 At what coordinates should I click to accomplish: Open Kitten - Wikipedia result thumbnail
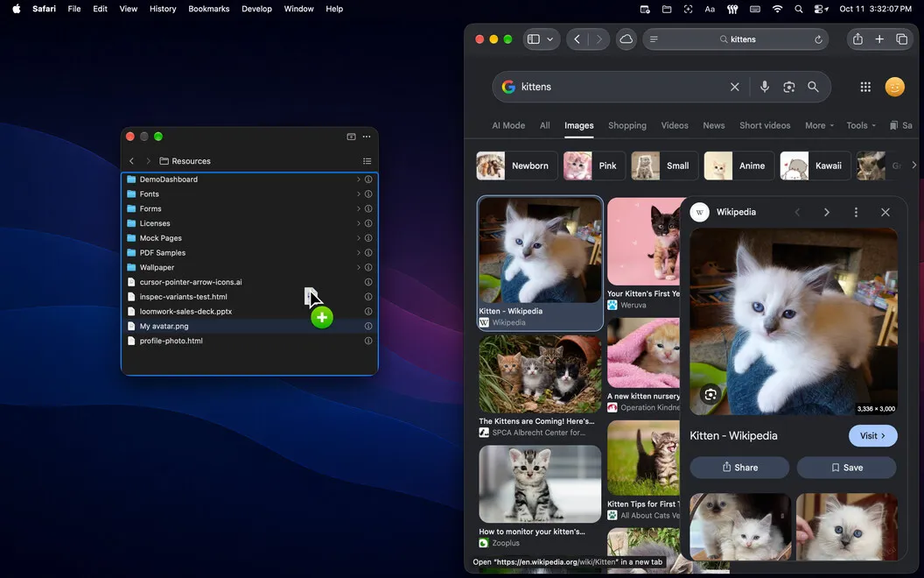[540, 250]
